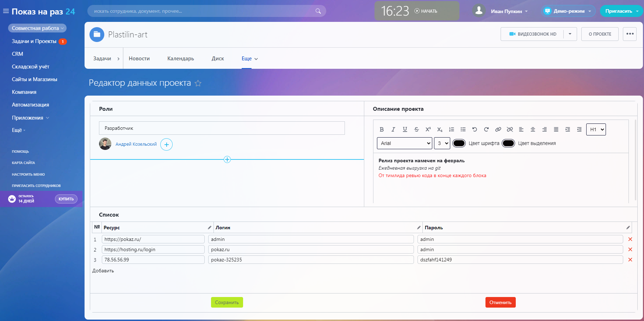Delete the row with 78.56.56.99

coord(630,260)
